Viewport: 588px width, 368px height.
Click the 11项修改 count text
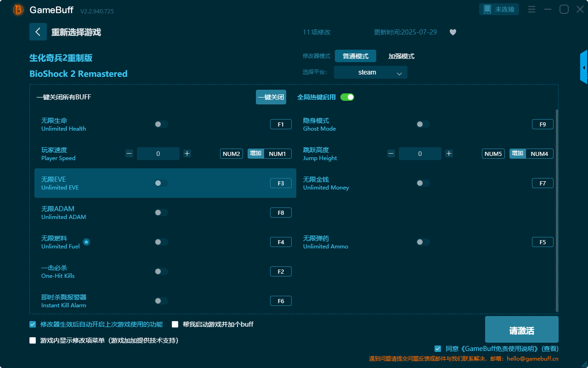pos(317,32)
